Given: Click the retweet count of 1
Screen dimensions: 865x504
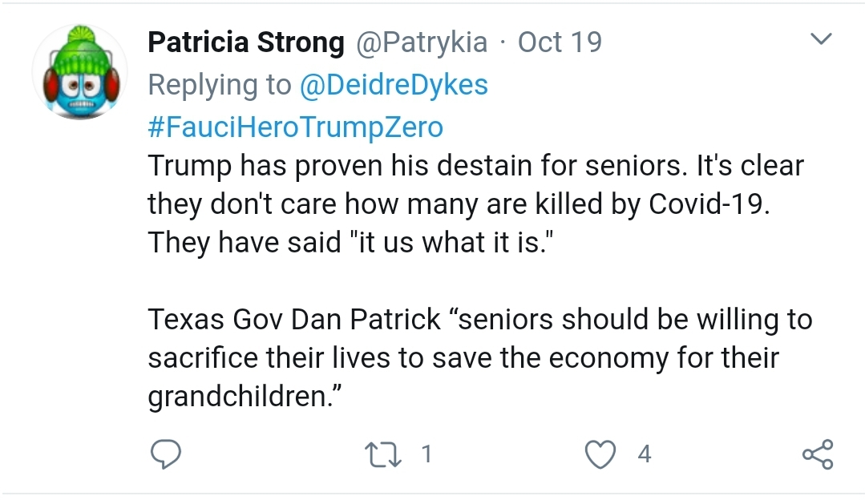Looking at the screenshot, I should (426, 454).
